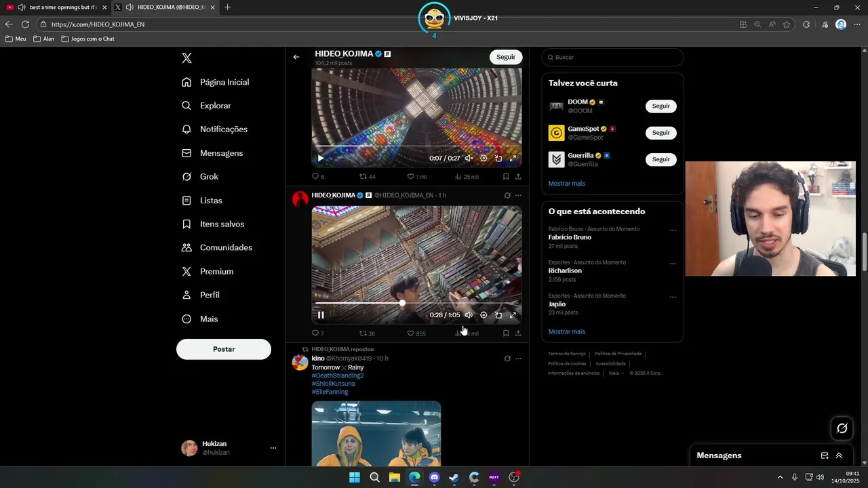Open more options for Richarlison trend
The width and height of the screenshot is (868, 488).
pyautogui.click(x=673, y=264)
